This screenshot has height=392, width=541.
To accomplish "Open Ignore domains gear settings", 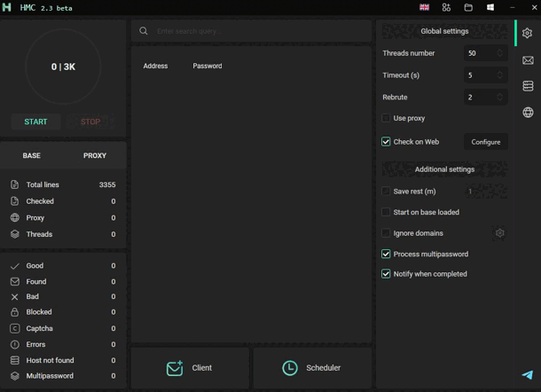I will coord(499,233).
